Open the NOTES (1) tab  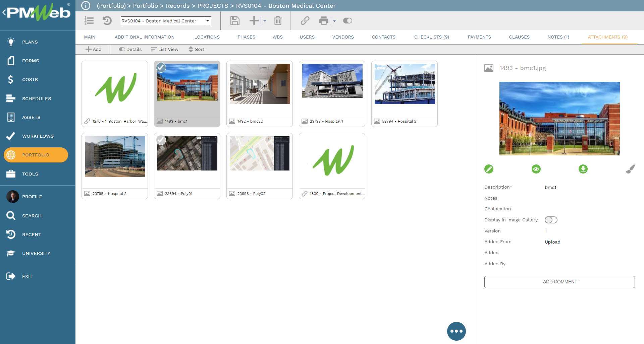(558, 37)
